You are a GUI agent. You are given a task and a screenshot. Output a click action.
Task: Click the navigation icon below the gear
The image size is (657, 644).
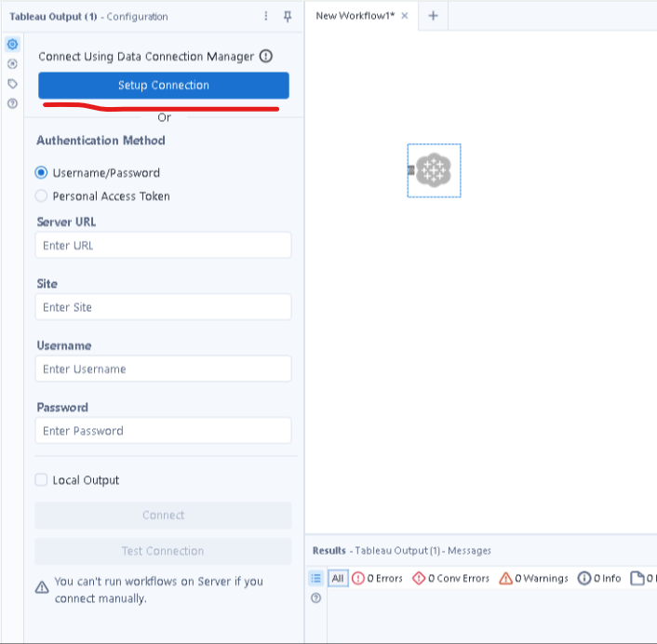(x=12, y=64)
